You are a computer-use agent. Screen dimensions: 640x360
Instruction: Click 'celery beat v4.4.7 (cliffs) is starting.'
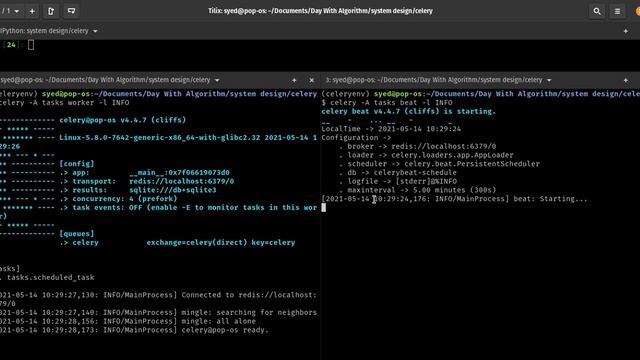click(408, 111)
